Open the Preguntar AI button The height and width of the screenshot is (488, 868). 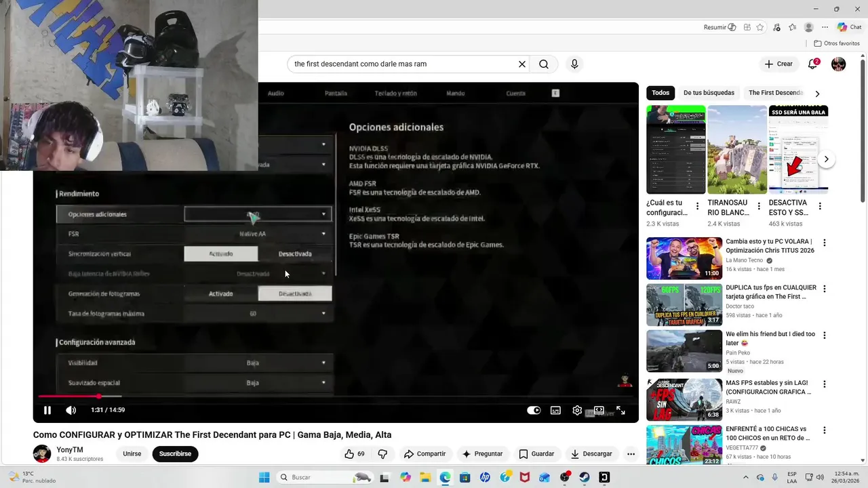482,454
